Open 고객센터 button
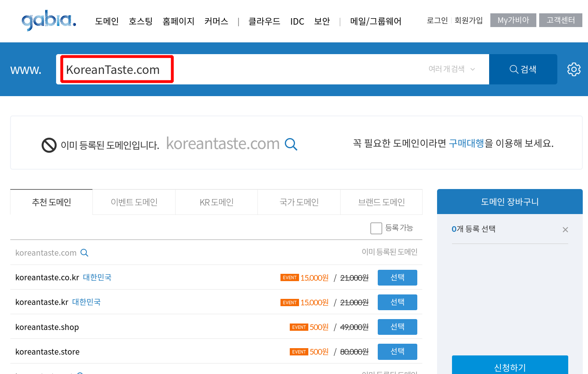Viewport: 588px width, 374px height. pos(561,20)
